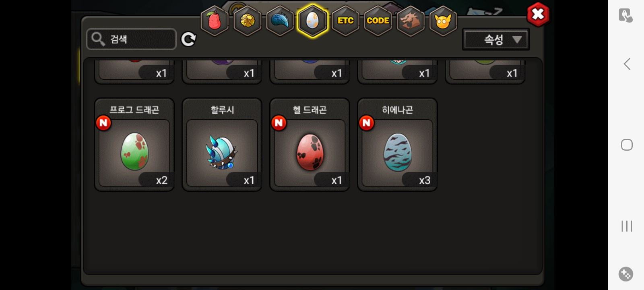Select the highlighted egg category tab

click(x=313, y=21)
